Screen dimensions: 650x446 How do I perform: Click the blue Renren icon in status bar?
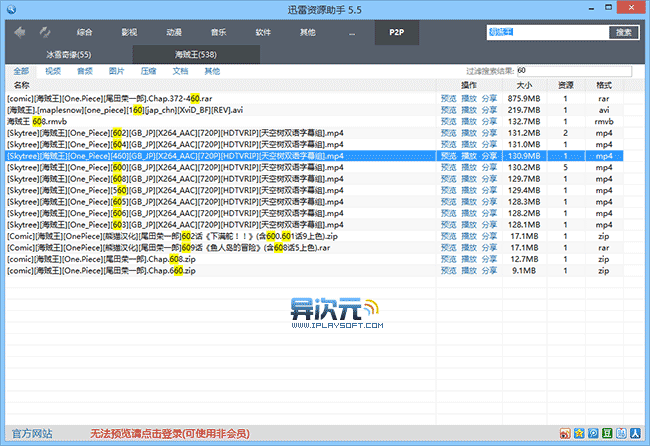[635, 434]
